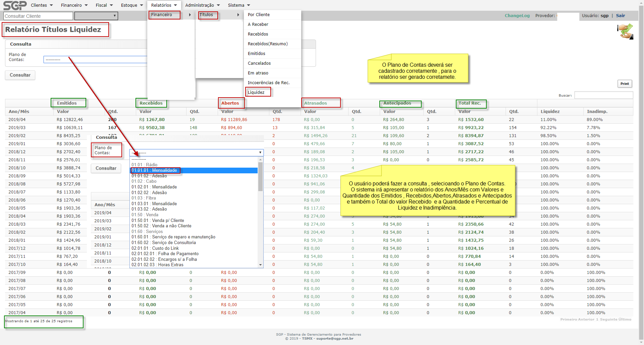
Task: Open the Plano de Contas dropdown arrow
Action: tap(260, 153)
